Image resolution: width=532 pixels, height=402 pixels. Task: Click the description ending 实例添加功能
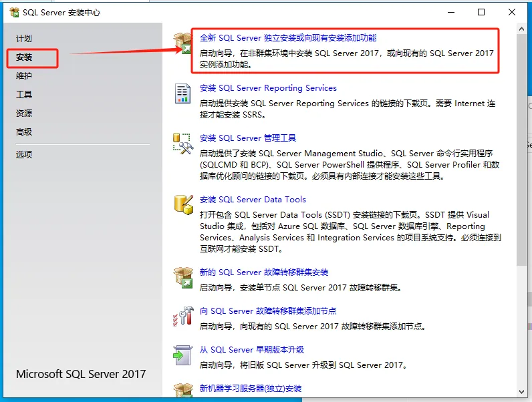(x=346, y=59)
